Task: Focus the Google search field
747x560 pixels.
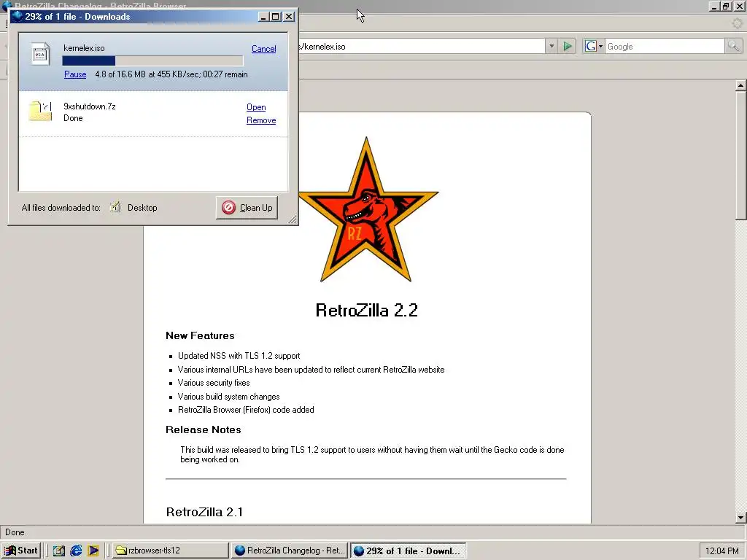Action: [x=665, y=46]
